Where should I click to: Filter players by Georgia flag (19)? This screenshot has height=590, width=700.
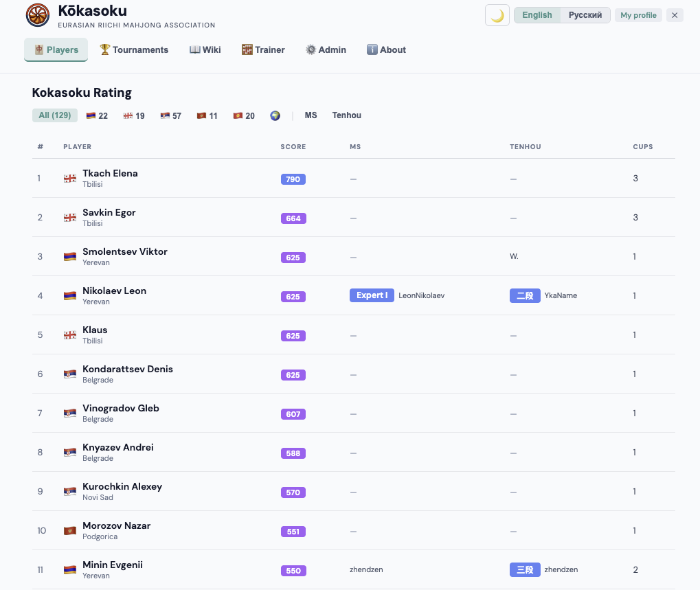134,116
